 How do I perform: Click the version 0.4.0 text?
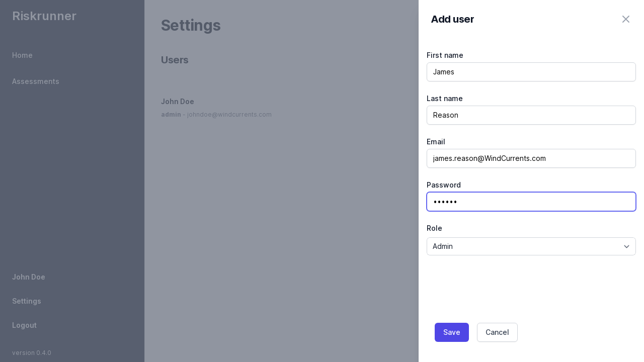pyautogui.click(x=32, y=353)
